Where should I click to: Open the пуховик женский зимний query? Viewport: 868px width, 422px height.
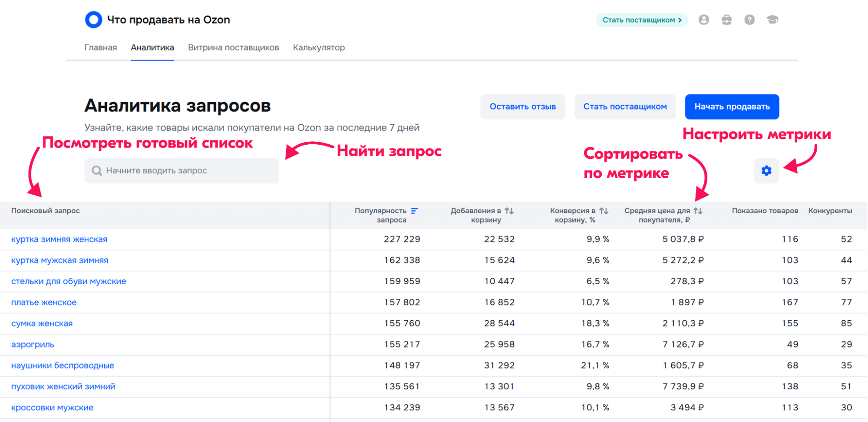point(63,386)
